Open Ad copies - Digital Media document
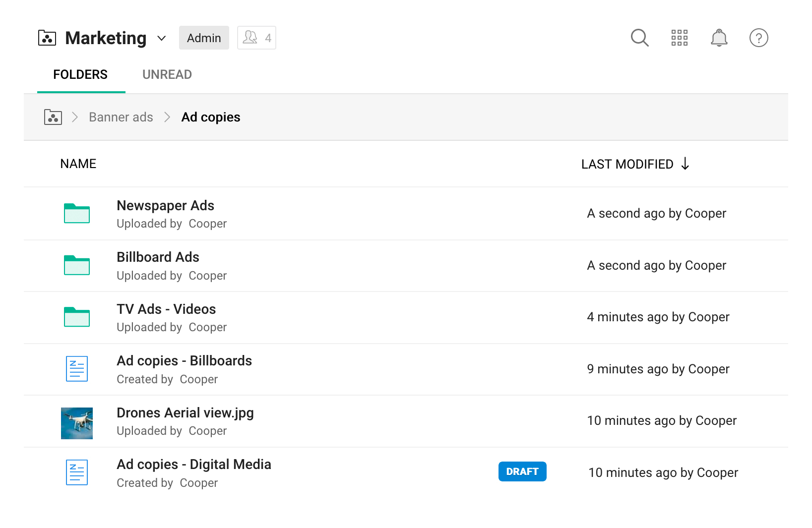812x528 pixels. 193,465
